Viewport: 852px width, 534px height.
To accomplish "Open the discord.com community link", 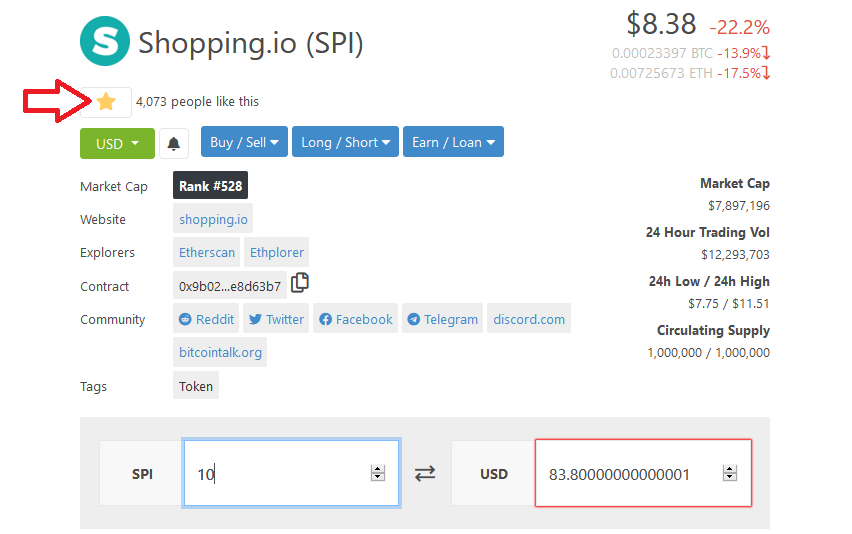I will tap(529, 319).
